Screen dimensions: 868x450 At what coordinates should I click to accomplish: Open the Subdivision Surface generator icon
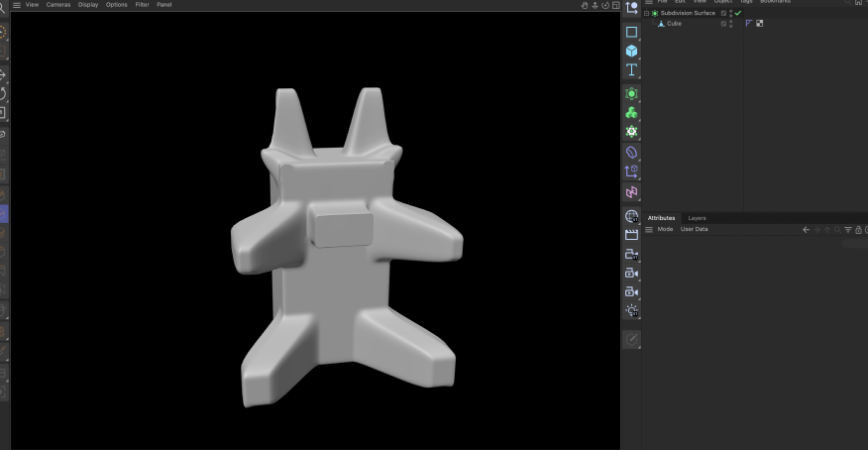631,93
